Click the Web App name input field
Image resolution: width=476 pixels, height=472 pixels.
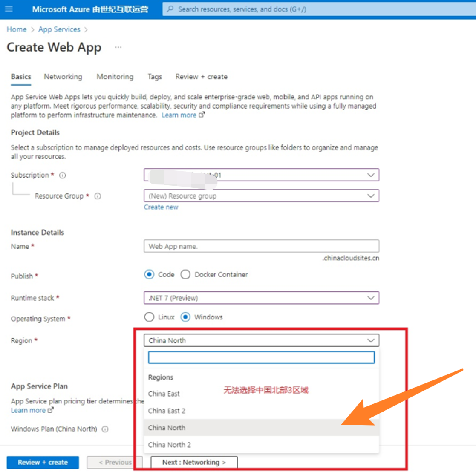(x=261, y=246)
